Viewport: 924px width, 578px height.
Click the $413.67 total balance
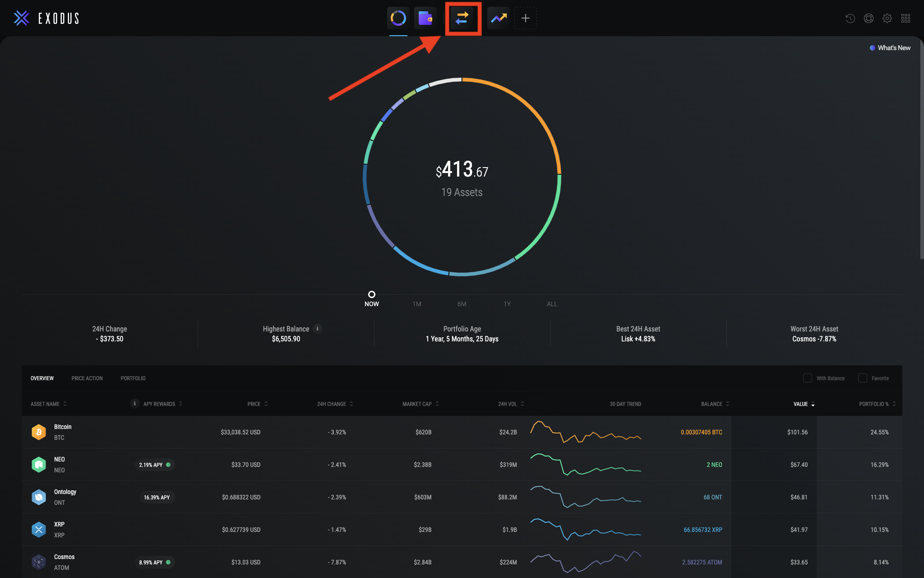[462, 170]
